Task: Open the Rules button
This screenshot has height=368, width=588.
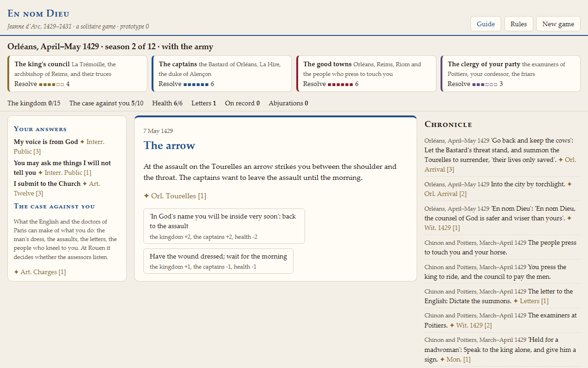Action: click(519, 24)
